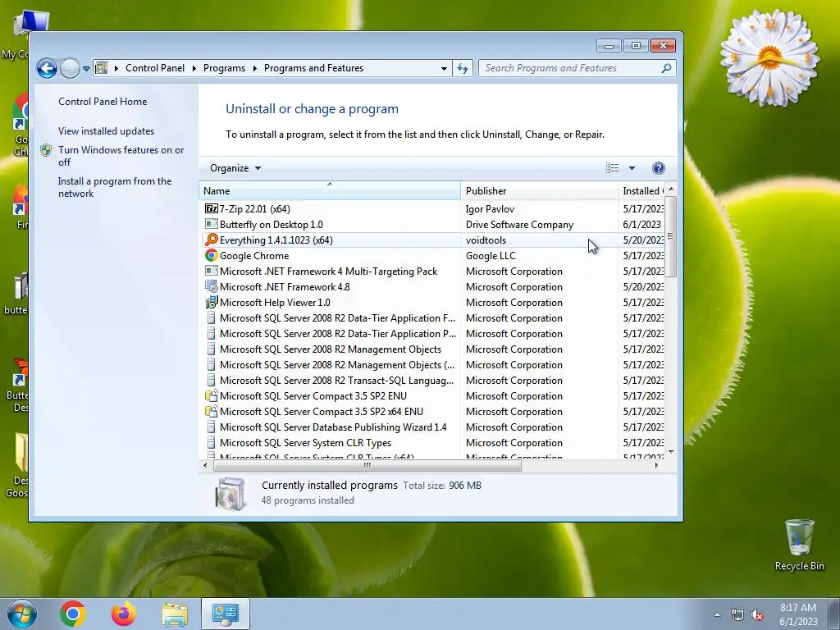The width and height of the screenshot is (840, 630).
Task: Select SQL Server Compact 3.5 SP2 x64 ENU icon
Action: click(x=211, y=411)
